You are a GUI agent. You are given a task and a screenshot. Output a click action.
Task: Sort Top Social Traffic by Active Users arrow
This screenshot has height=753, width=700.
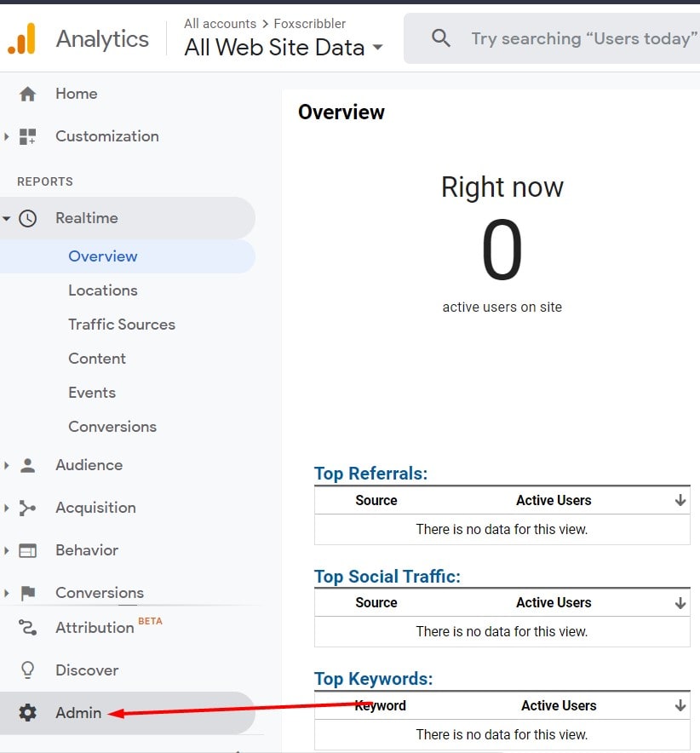680,603
